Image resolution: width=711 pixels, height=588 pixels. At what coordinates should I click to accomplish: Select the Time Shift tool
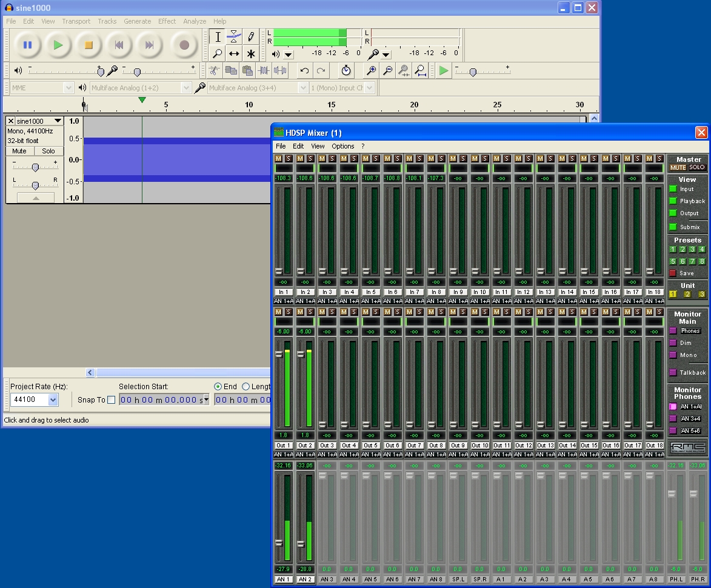(x=234, y=53)
